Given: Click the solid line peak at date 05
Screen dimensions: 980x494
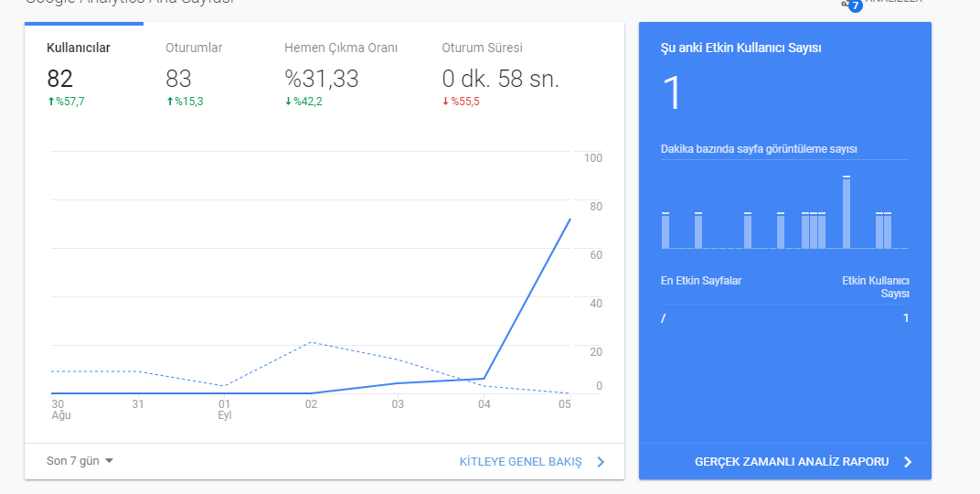Looking at the screenshot, I should click(x=570, y=219).
